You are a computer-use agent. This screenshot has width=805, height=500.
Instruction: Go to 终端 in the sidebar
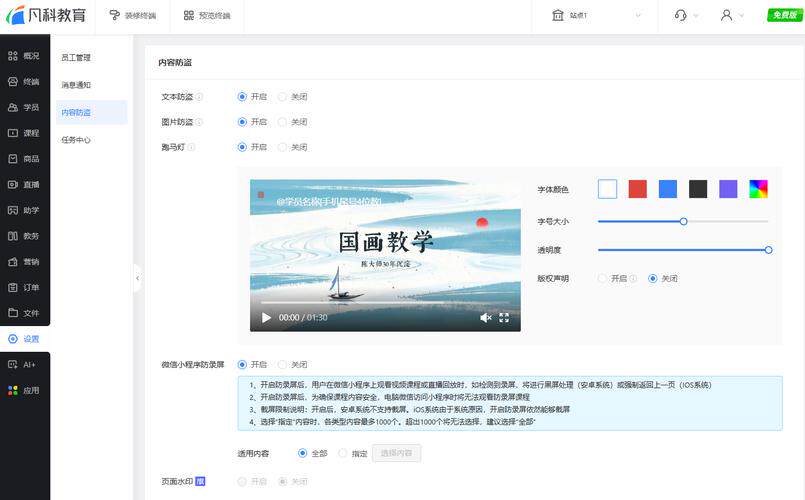point(24,82)
